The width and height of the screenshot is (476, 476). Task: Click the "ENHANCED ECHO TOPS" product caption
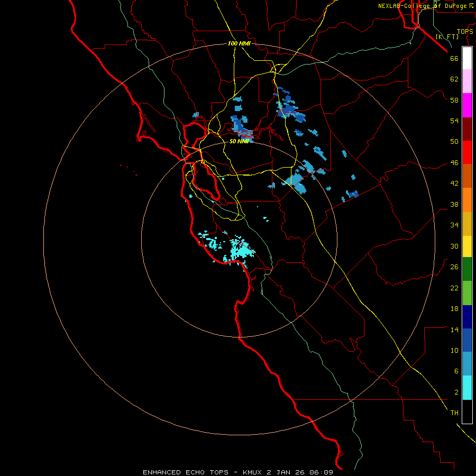point(186,472)
